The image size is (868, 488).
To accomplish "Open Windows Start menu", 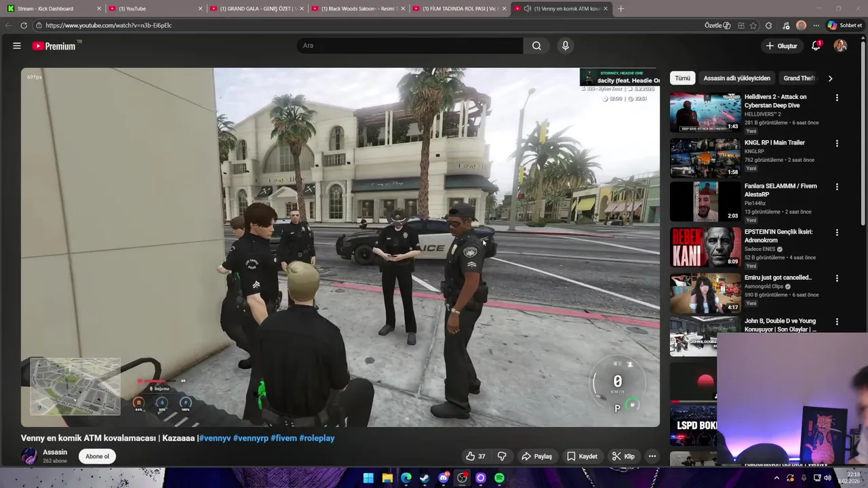I will (368, 478).
